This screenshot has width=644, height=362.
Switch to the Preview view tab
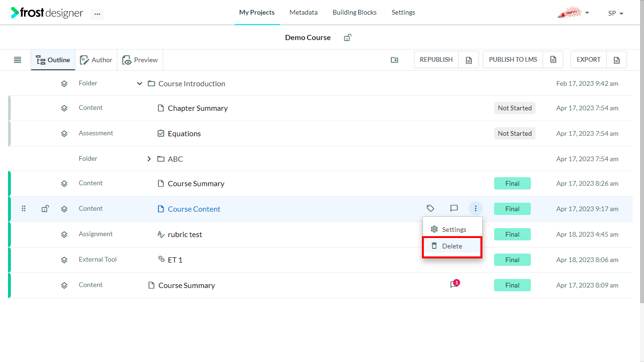[x=140, y=60]
